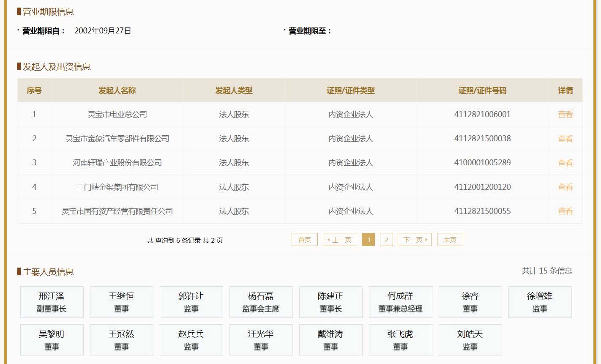Select page 1 in pagination
This screenshot has height=364, width=601.
(369, 240)
